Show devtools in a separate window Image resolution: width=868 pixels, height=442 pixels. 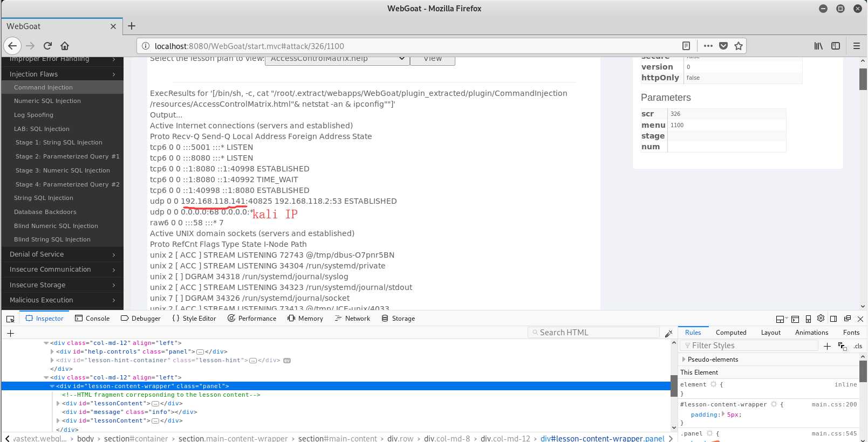848,319
